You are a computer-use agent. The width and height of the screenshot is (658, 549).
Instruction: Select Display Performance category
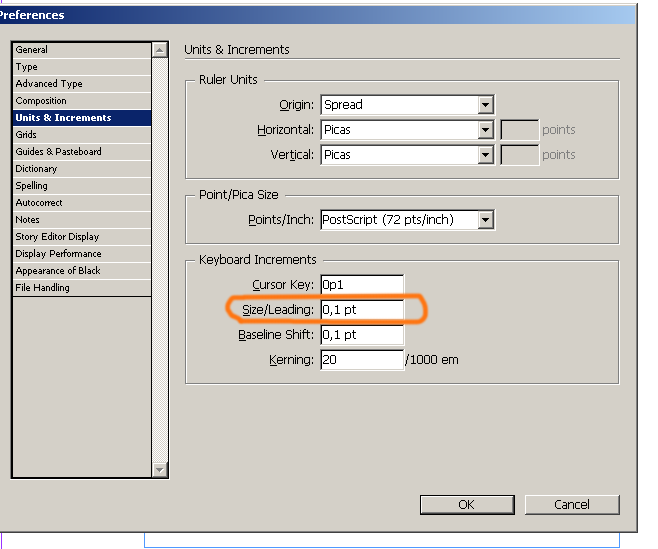point(82,254)
